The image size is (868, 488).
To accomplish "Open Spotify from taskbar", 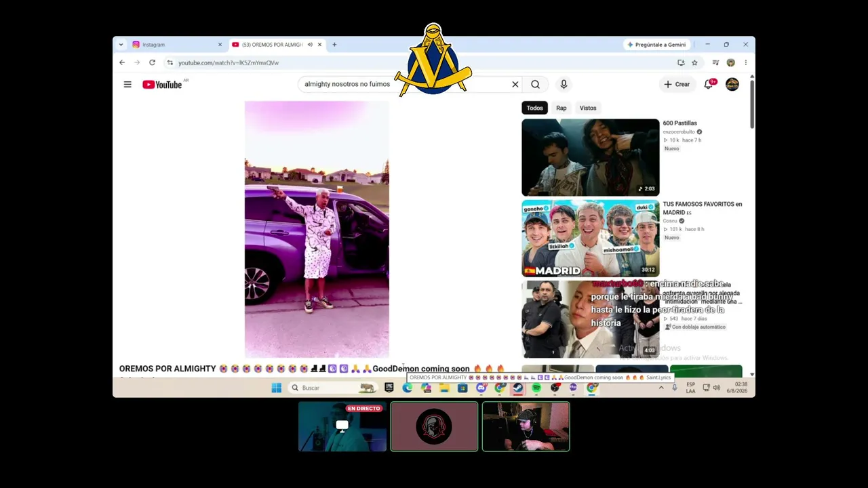I will (x=536, y=388).
